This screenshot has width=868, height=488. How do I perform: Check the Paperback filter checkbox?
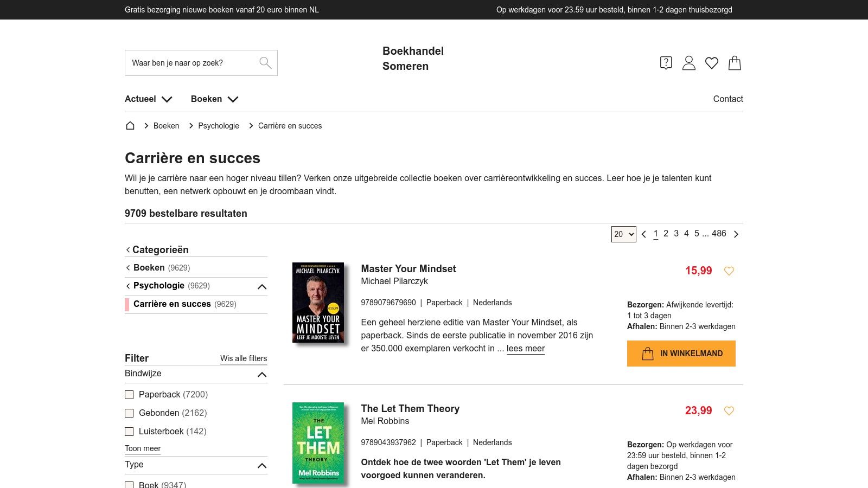[x=129, y=395]
